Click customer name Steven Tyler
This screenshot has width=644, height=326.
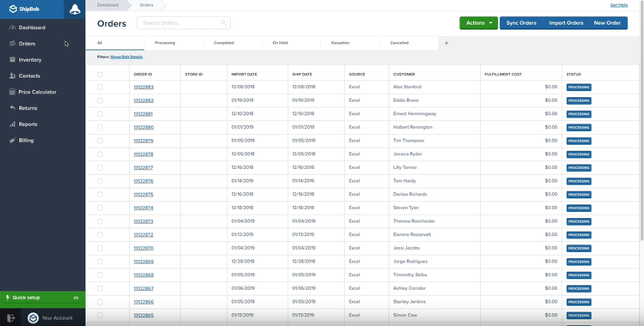406,208
